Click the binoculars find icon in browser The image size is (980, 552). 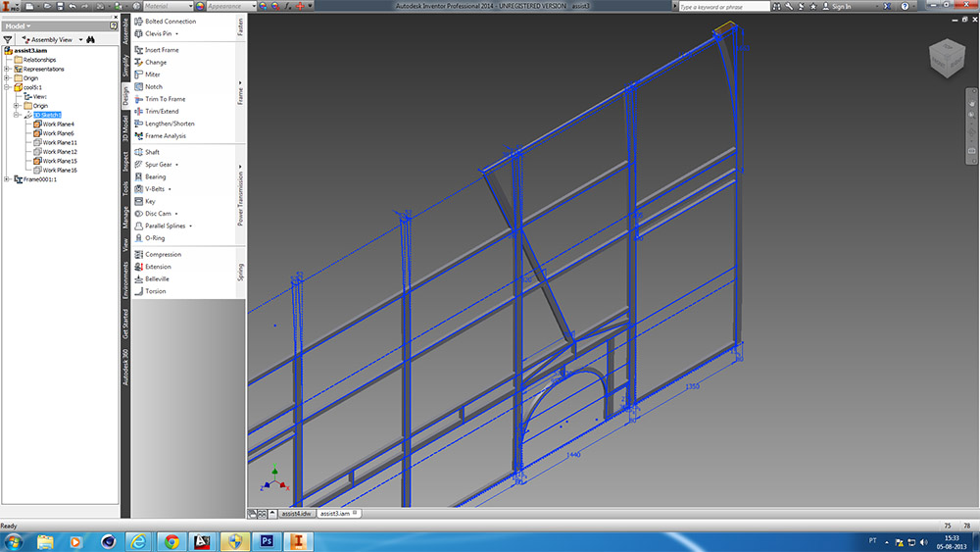coord(90,39)
